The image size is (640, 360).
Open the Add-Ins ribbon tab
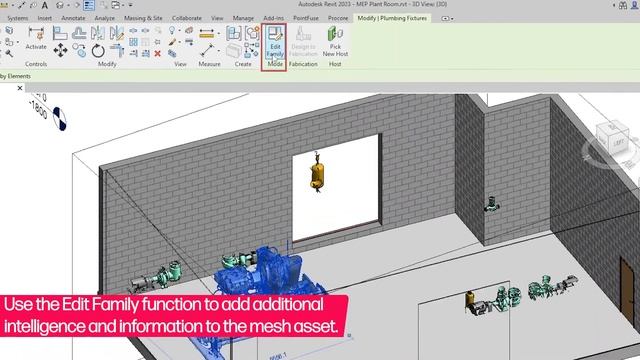pos(273,18)
